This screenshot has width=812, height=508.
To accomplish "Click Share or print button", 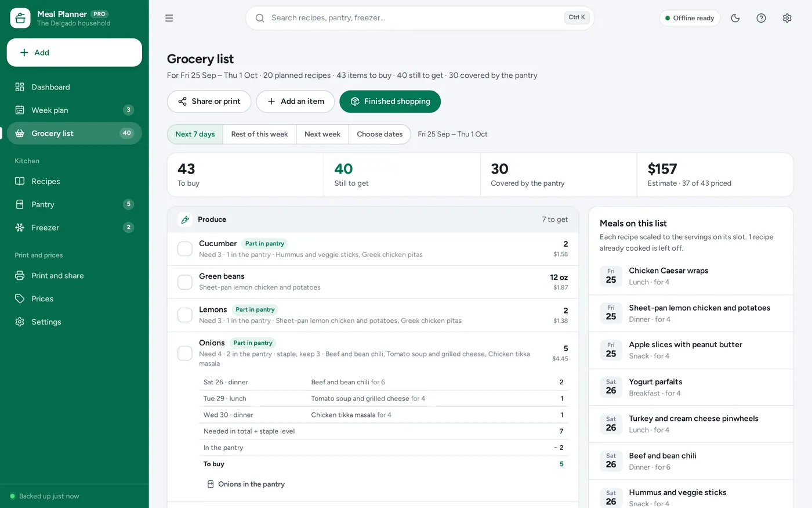I will pyautogui.click(x=209, y=102).
